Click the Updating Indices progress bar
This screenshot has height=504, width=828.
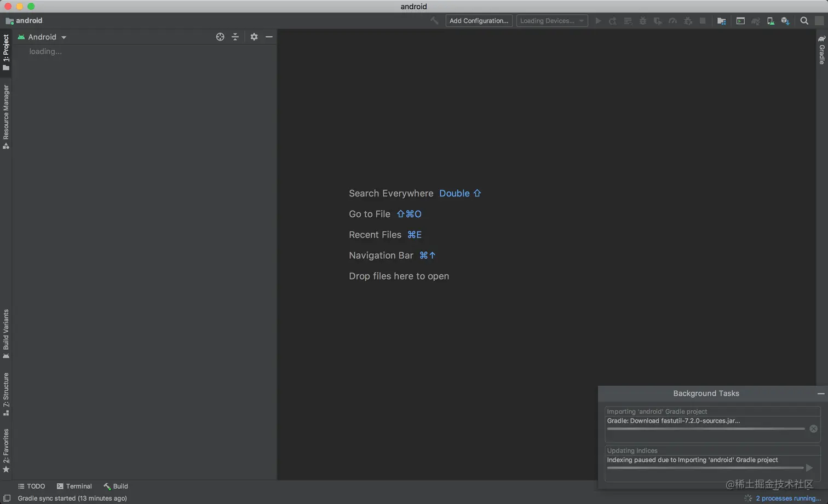(705, 467)
